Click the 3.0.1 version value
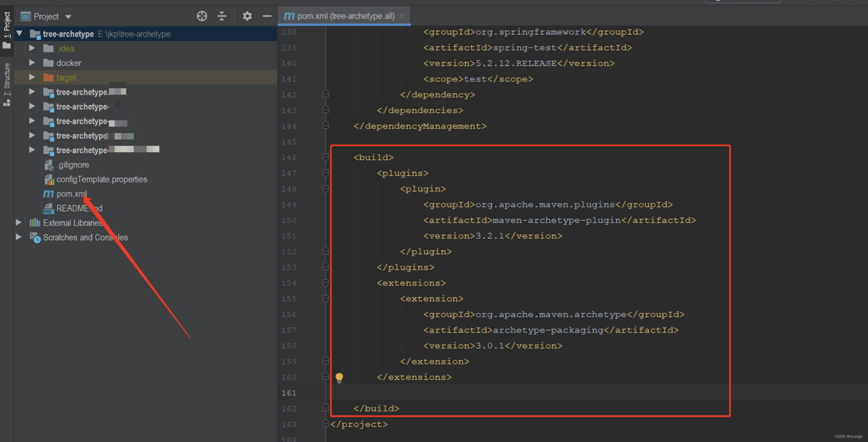The height and width of the screenshot is (442, 868). (x=490, y=346)
